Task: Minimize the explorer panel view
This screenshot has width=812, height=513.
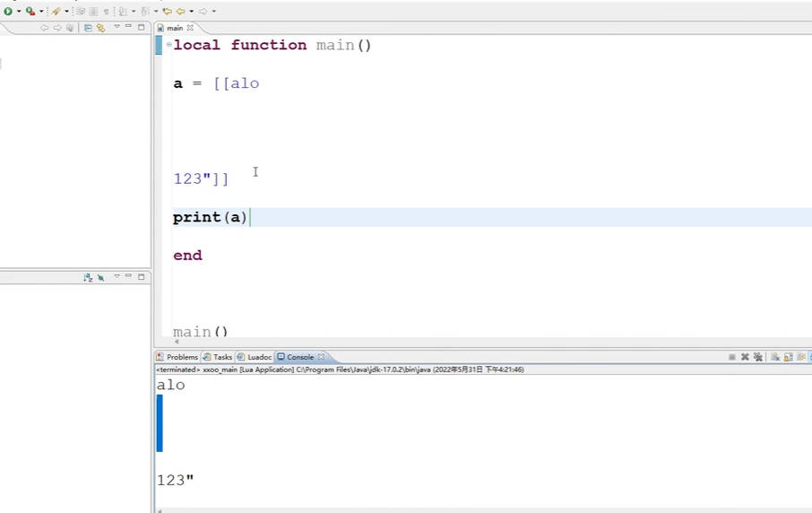Action: click(128, 28)
